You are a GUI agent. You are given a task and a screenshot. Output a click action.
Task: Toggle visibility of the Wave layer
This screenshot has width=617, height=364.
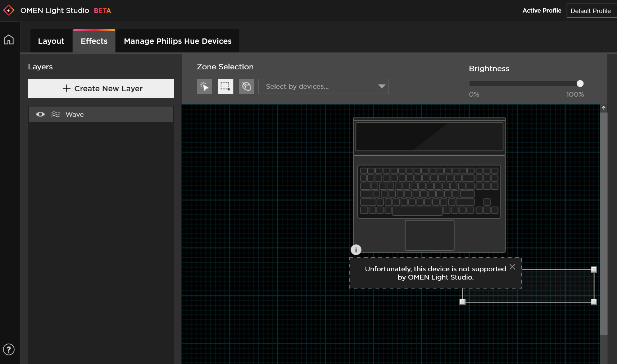40,114
